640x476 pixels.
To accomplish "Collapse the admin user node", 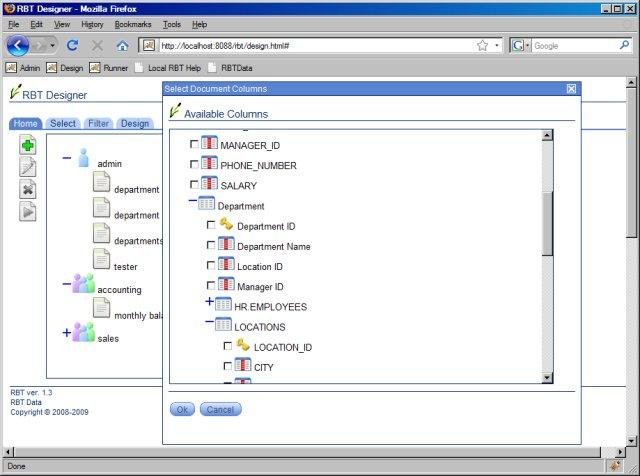I will click(x=67, y=158).
